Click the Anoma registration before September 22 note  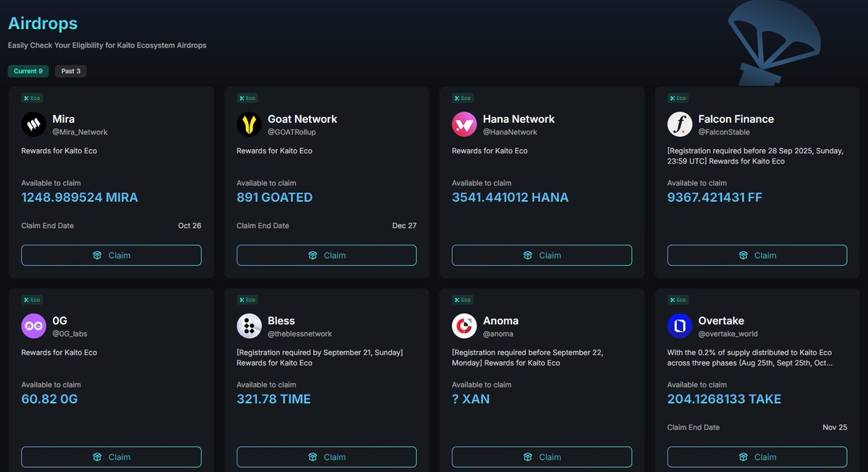[x=527, y=358]
